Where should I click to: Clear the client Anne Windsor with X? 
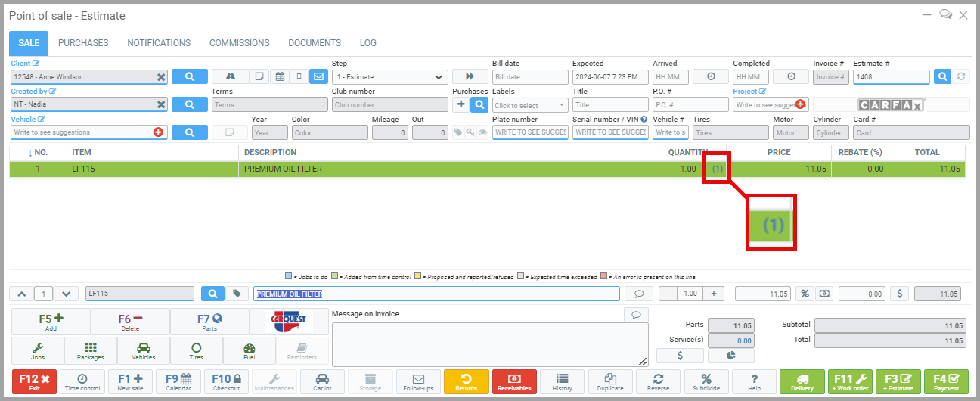click(x=161, y=77)
